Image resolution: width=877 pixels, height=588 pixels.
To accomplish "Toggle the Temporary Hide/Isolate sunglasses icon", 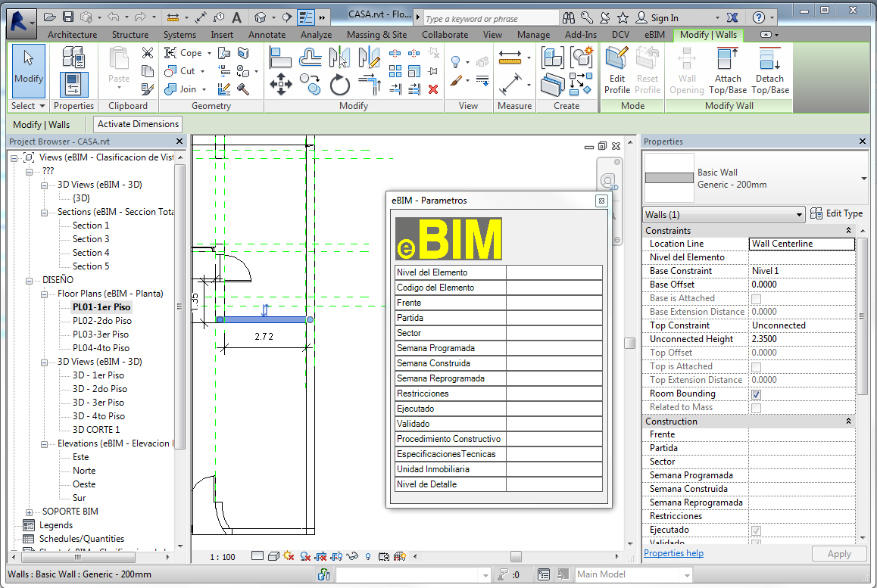I will (x=352, y=556).
